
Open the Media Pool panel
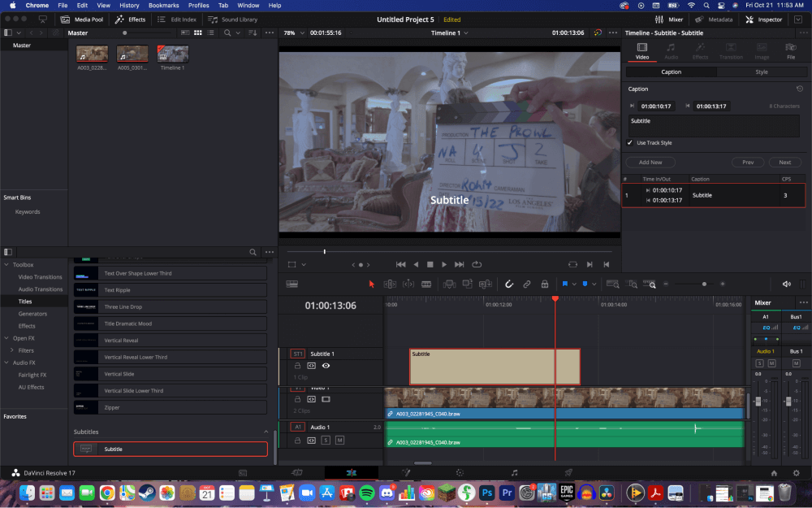(82, 20)
